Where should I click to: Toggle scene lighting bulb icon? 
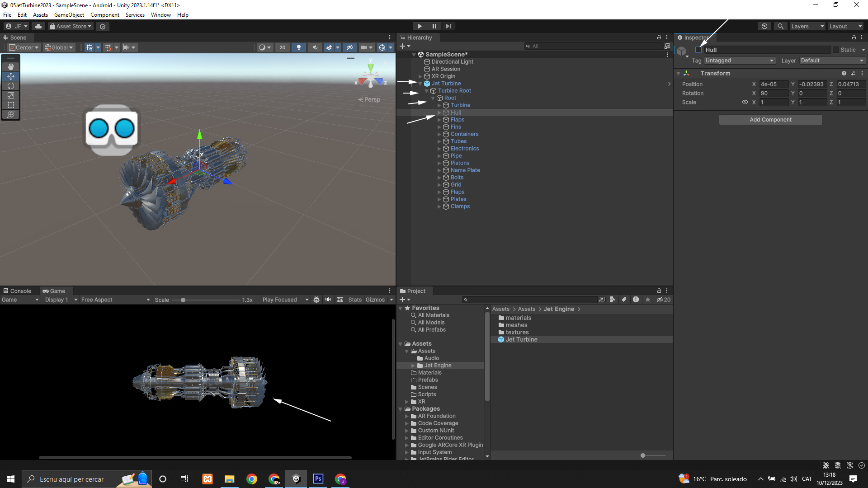298,47
